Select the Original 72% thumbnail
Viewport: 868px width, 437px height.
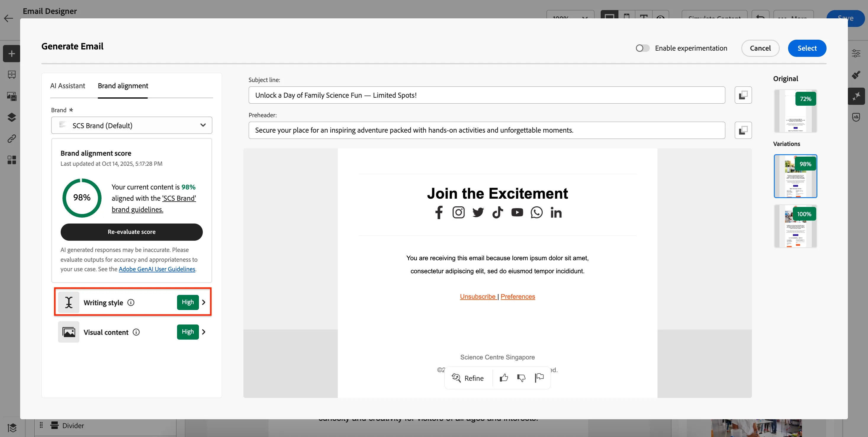pos(795,111)
